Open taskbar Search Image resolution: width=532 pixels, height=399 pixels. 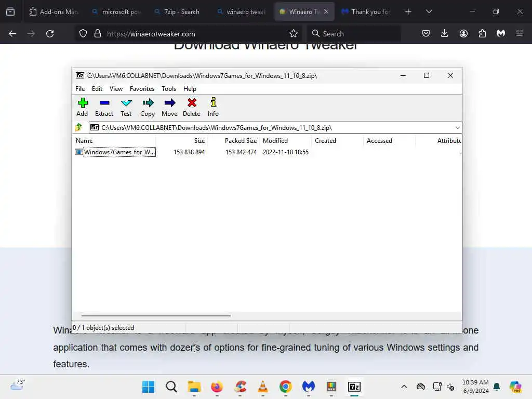(x=171, y=387)
